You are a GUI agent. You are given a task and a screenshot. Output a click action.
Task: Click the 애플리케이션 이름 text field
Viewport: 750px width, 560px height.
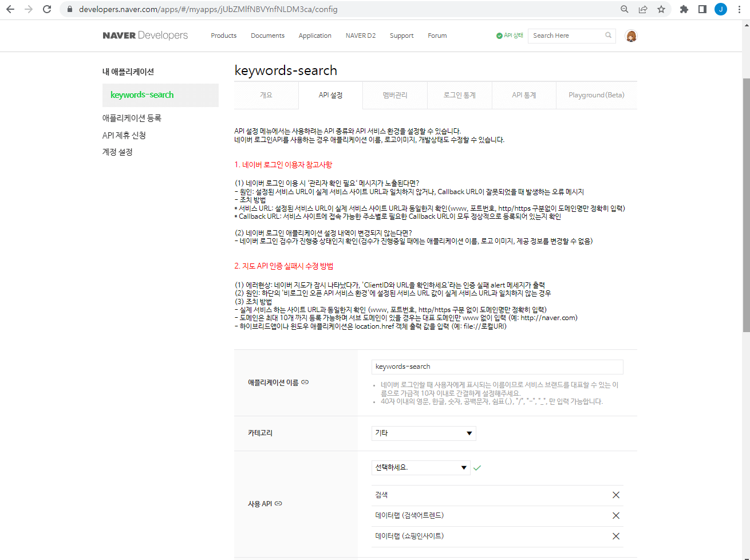[497, 366]
